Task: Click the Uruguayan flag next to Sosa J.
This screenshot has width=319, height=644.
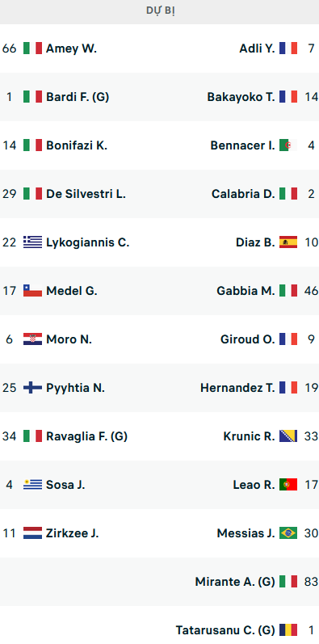Action: coord(32,485)
